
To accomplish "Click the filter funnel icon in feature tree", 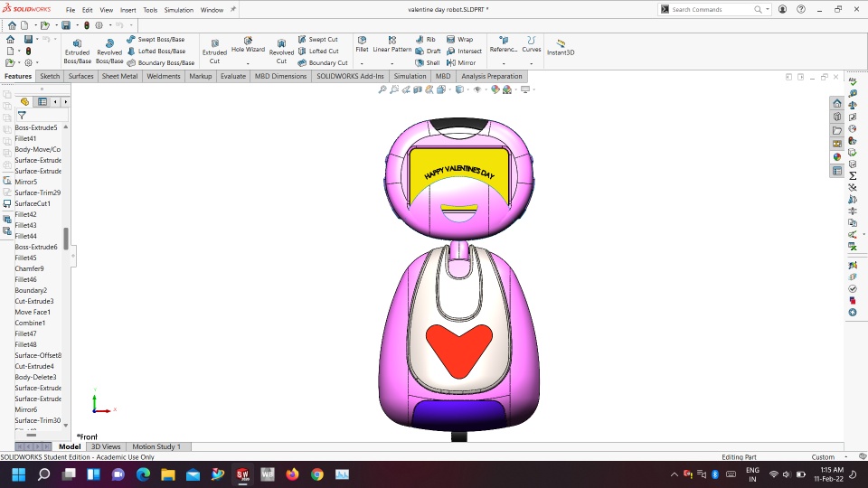I will 22,116.
